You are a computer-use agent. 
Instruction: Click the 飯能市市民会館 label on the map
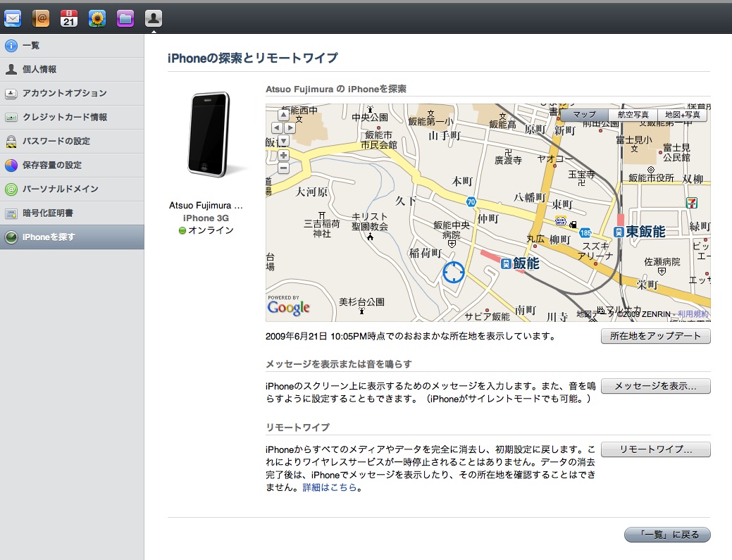click(378, 140)
